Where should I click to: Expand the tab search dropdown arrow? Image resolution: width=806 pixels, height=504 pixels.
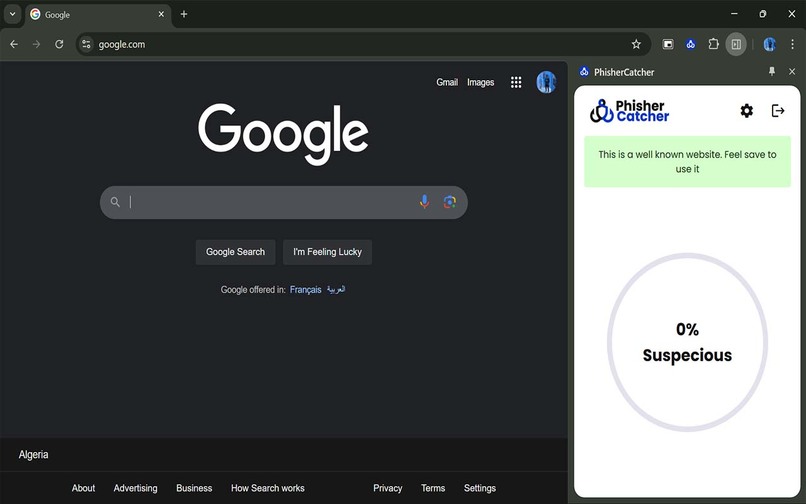[12, 14]
